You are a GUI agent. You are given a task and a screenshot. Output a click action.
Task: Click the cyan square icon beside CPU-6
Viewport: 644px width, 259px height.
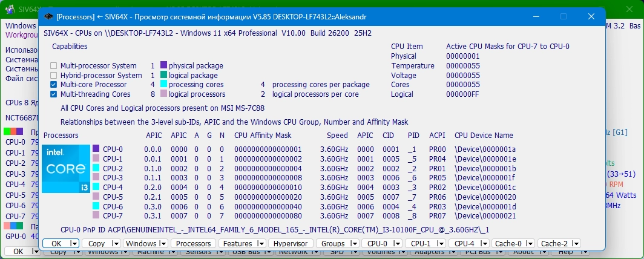point(96,206)
